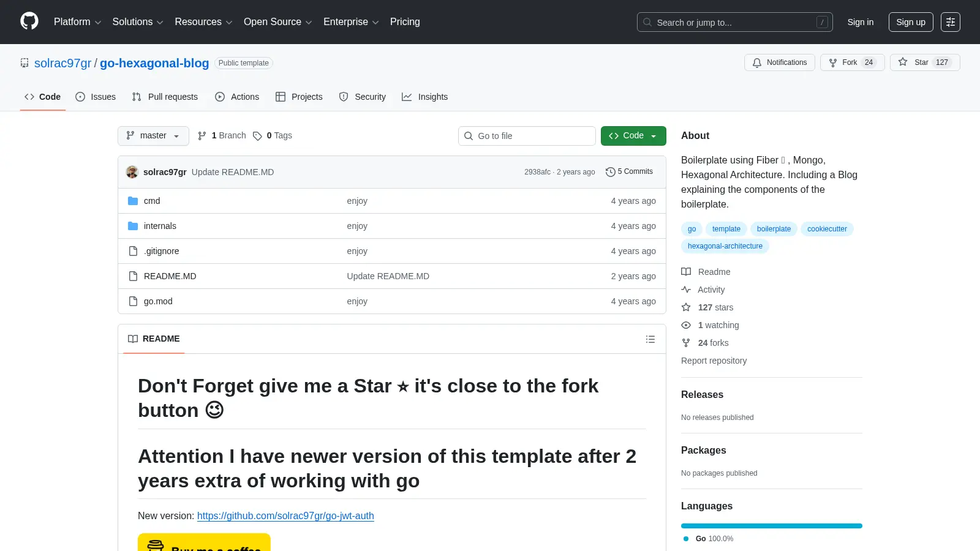Image resolution: width=980 pixels, height=551 pixels.
Task: Expand the Platform menu
Action: (77, 22)
